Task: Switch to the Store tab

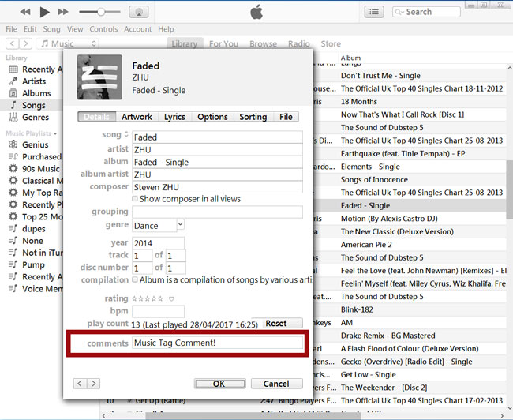Action: (x=331, y=43)
